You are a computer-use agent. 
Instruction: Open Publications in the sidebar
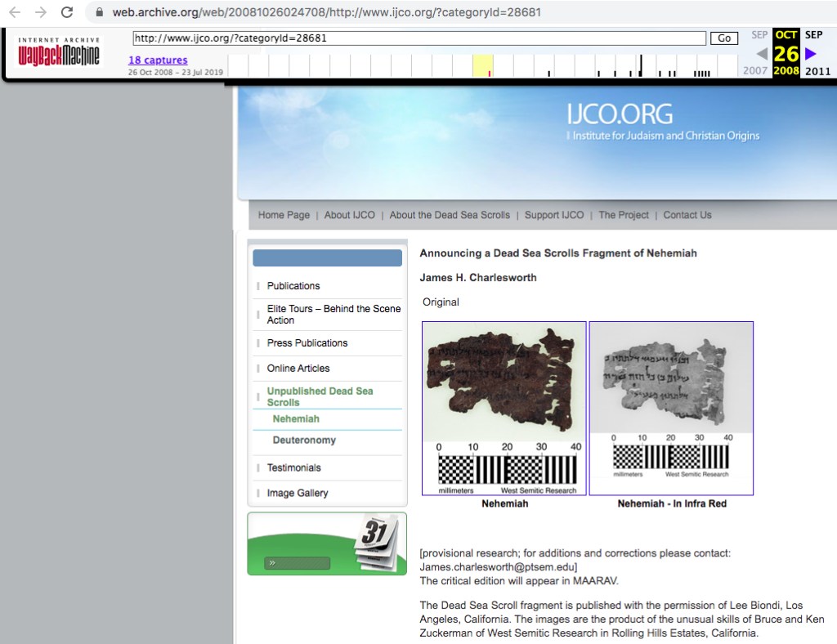click(293, 286)
